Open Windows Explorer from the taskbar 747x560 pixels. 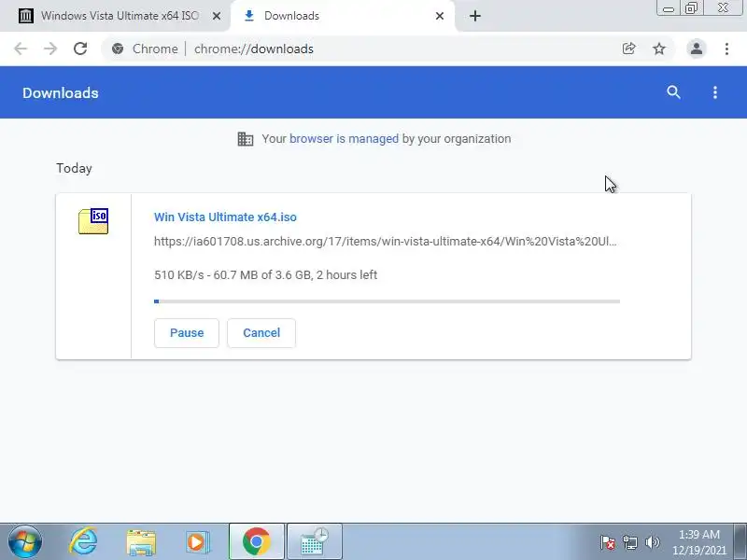pyautogui.click(x=141, y=542)
